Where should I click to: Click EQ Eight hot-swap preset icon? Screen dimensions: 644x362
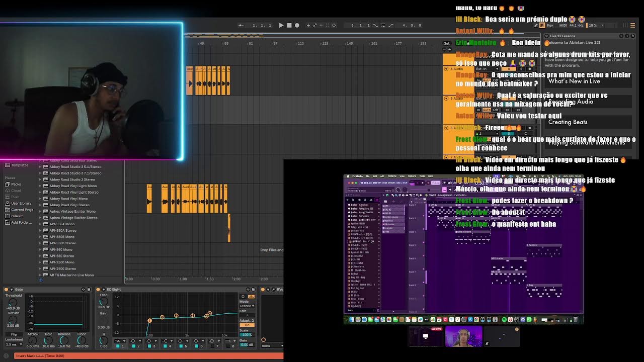pyautogui.click(x=248, y=290)
